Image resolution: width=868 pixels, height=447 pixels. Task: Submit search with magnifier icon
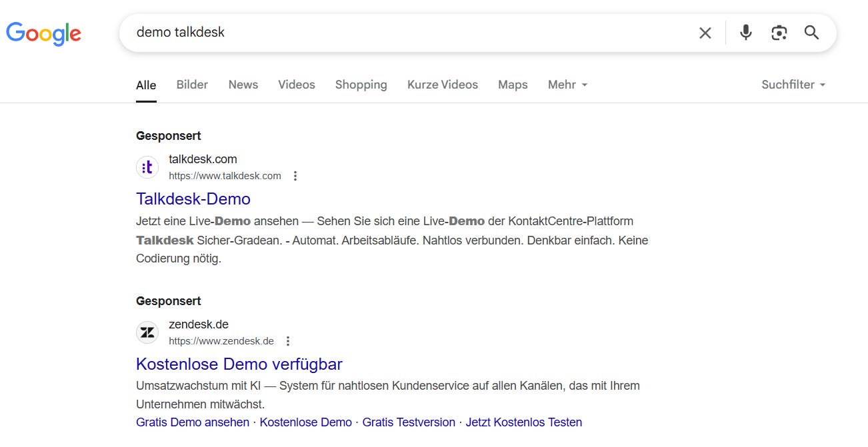click(x=811, y=33)
